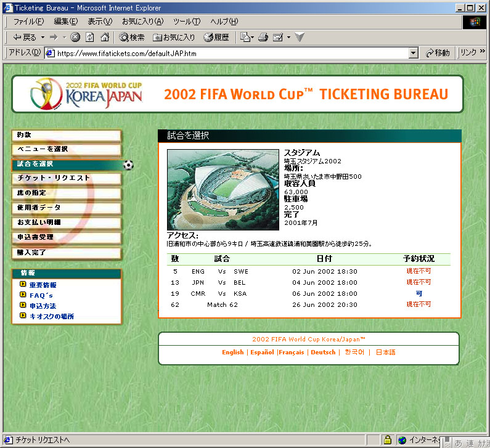Select the 使用者データ sidebar step
The width and height of the screenshot is (490, 448).
[66, 208]
